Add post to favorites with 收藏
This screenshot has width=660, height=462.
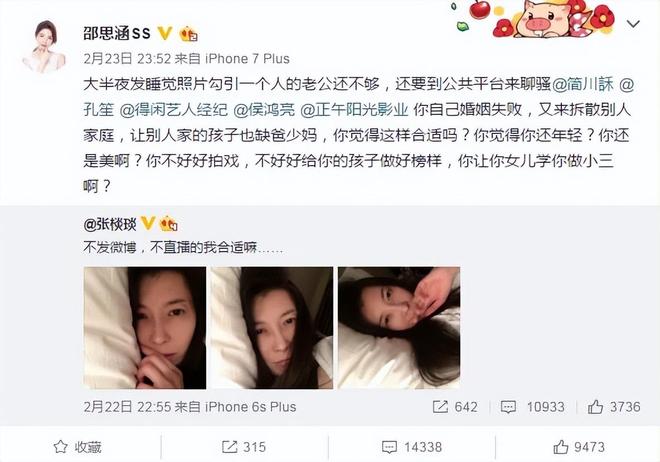point(78,447)
